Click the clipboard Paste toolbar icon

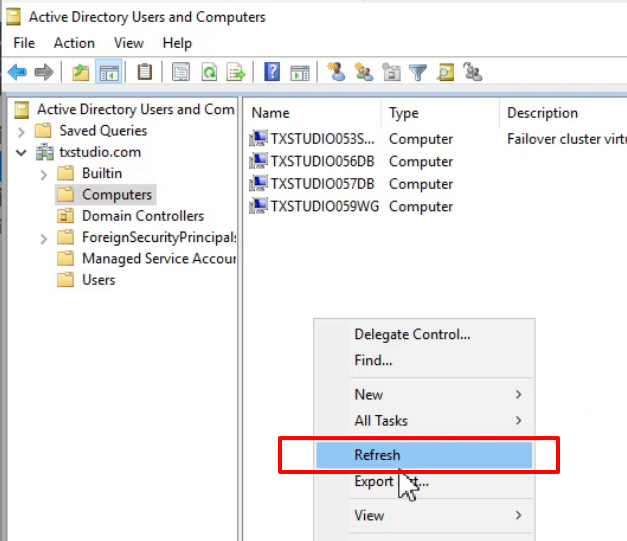coord(145,72)
